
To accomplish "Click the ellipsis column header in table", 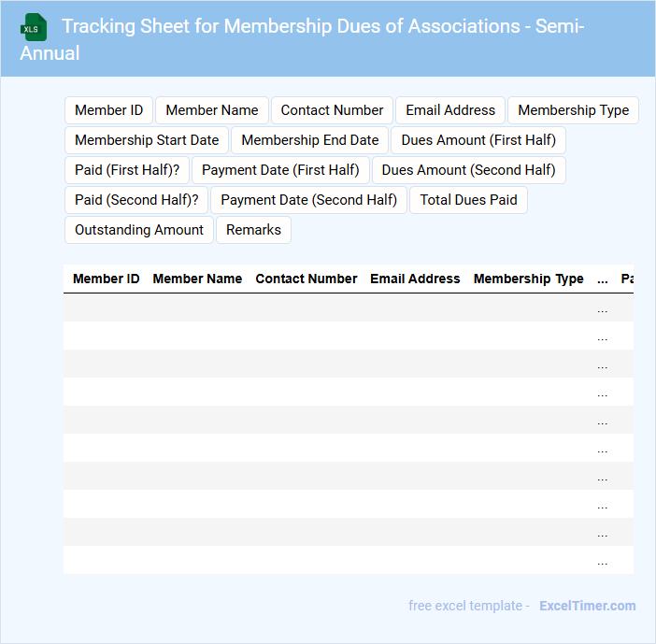I will (x=602, y=279).
